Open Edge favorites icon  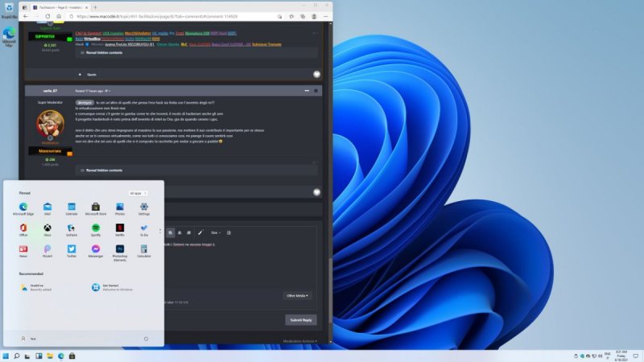tap(291, 16)
